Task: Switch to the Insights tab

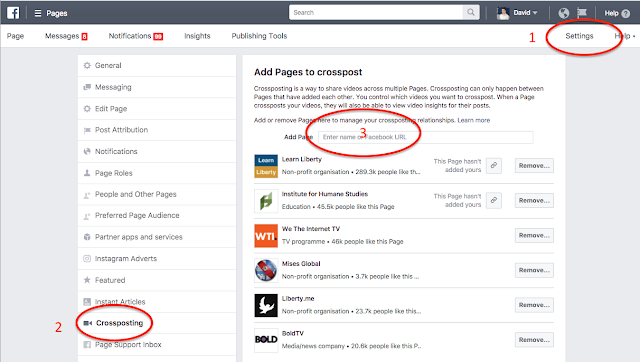Action: [x=197, y=36]
